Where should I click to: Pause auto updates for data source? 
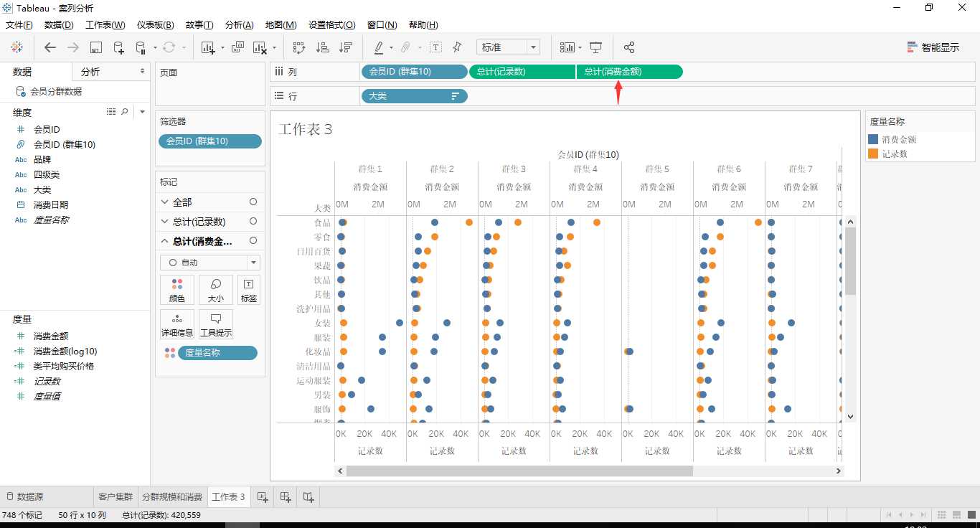pos(141,47)
